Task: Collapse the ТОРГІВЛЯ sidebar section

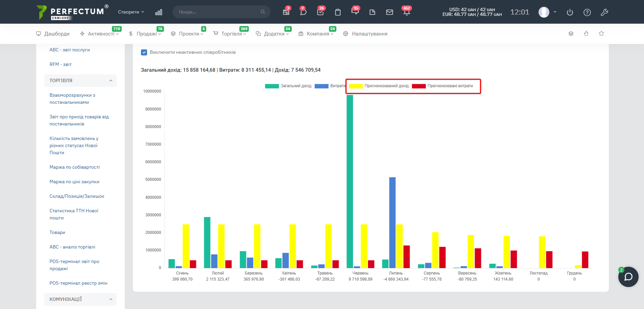Action: [111, 80]
